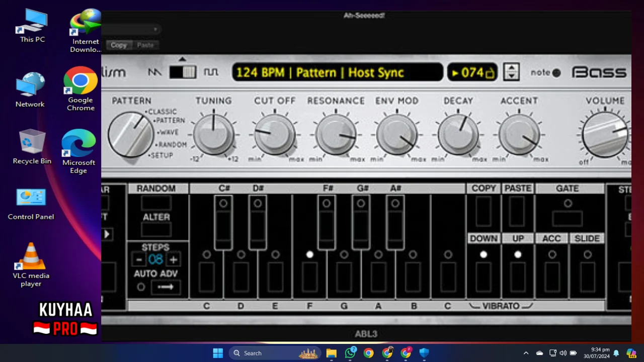Select the sawtooth waveform icon
This screenshot has width=644, height=362.
[x=154, y=72]
